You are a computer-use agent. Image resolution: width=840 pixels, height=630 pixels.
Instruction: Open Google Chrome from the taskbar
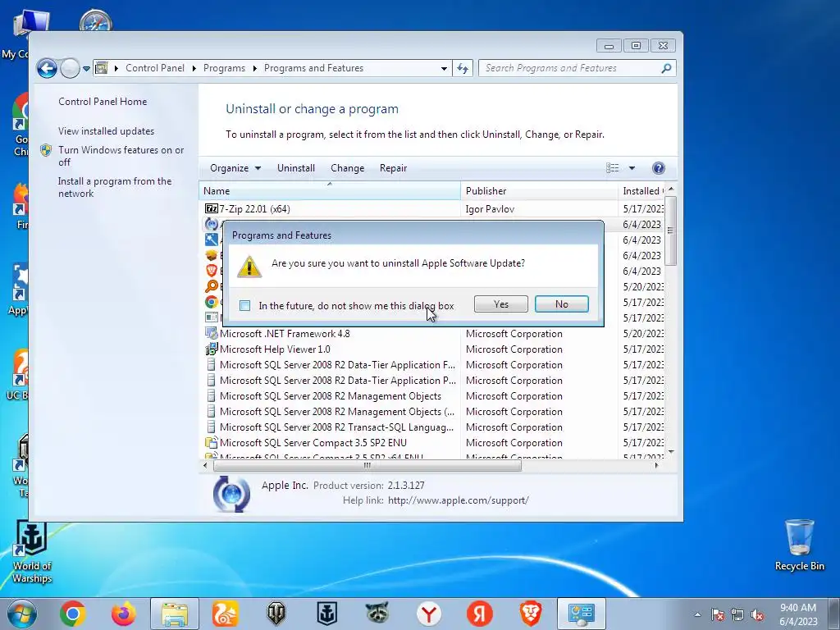(73, 614)
